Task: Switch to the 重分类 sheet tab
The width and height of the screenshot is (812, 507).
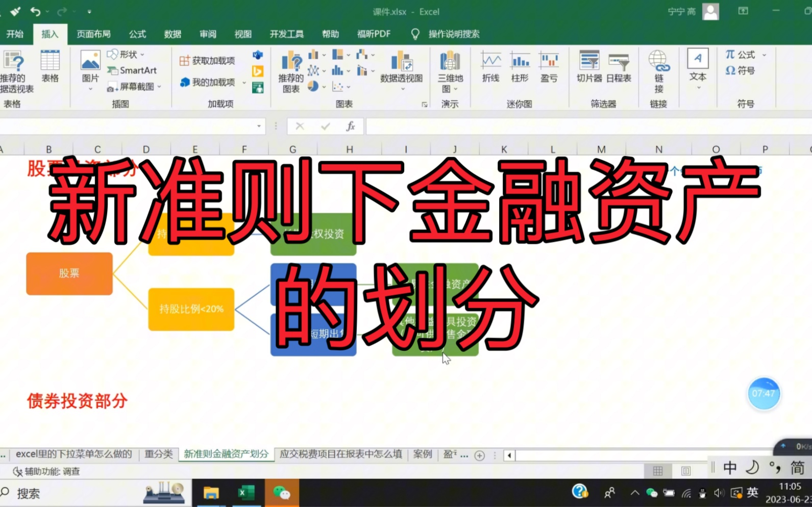Action: [x=159, y=454]
